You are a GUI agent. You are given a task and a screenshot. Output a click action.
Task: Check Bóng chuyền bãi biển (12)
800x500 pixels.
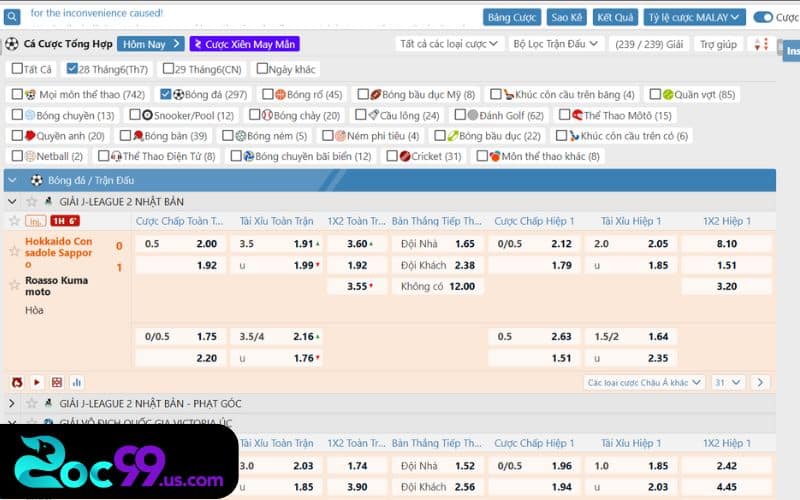click(236, 156)
